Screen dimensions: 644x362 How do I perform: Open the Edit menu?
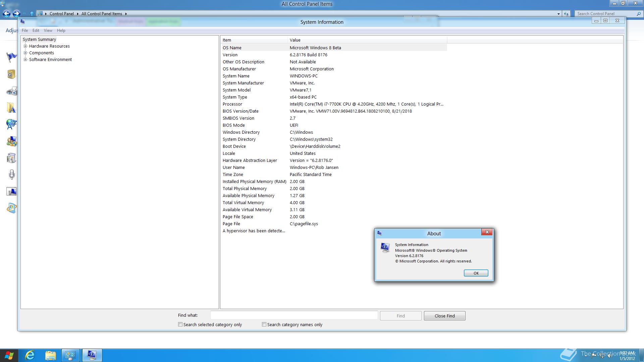(x=36, y=31)
